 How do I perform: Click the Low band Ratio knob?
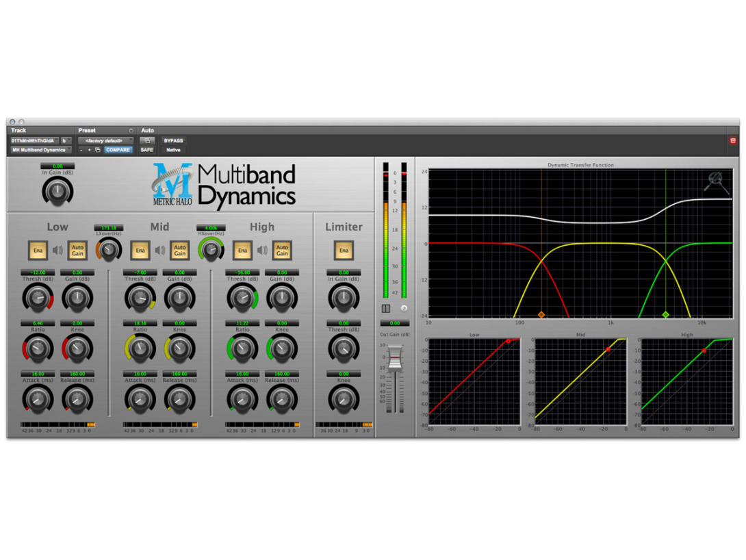click(x=38, y=348)
